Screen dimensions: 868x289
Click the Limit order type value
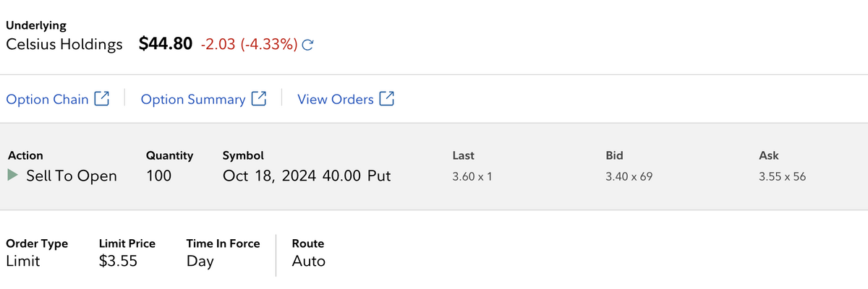coord(22,261)
